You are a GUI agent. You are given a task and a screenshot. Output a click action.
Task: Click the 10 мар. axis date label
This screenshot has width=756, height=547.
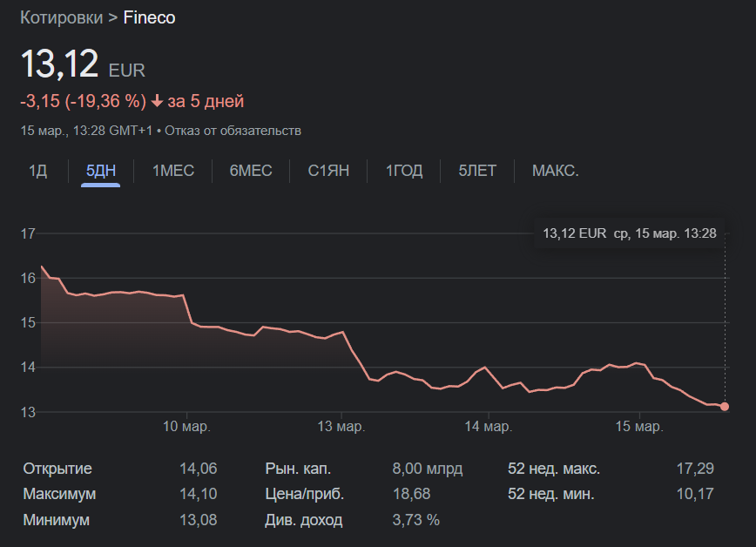point(186,427)
